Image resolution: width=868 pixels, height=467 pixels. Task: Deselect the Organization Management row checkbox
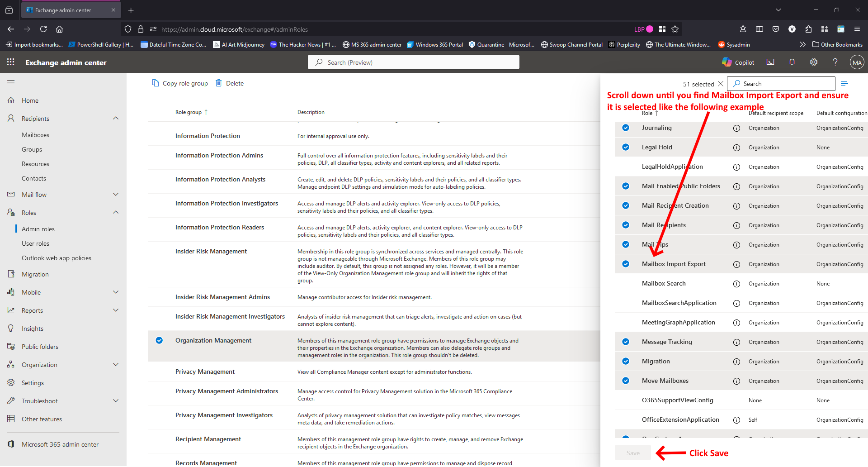[x=159, y=340]
